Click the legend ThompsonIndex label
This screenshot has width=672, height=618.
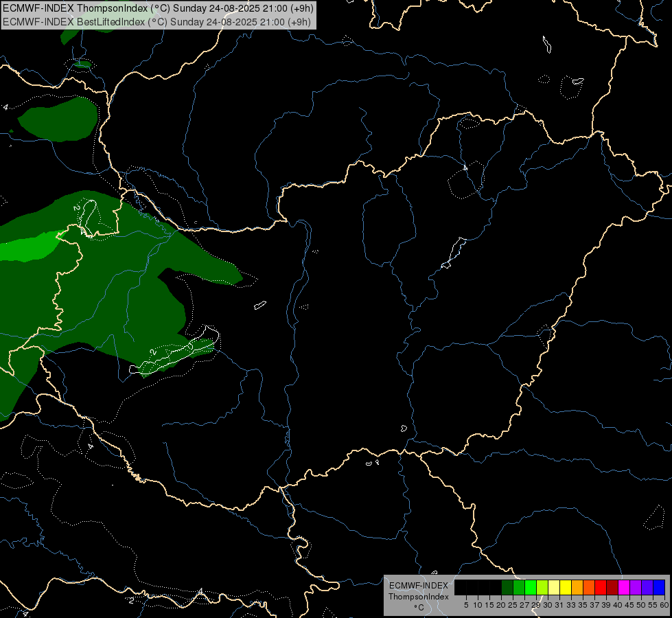click(419, 597)
